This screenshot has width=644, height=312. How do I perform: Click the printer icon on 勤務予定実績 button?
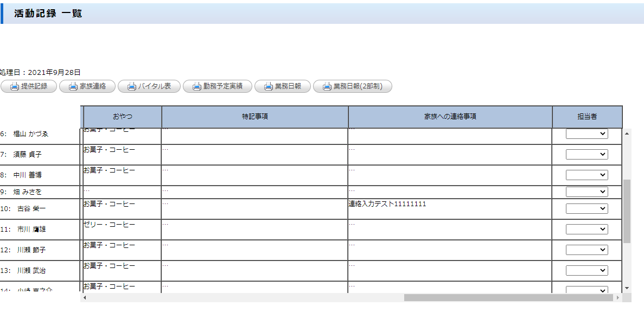point(196,87)
